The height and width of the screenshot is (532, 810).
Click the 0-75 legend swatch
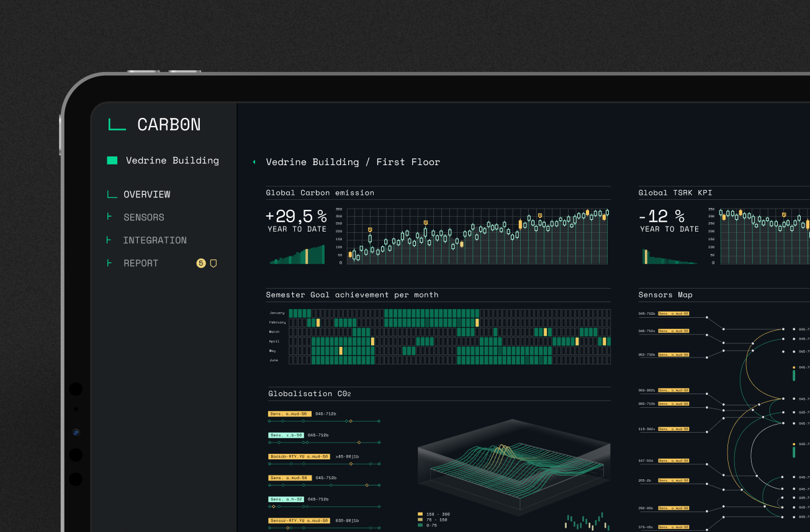420,525
